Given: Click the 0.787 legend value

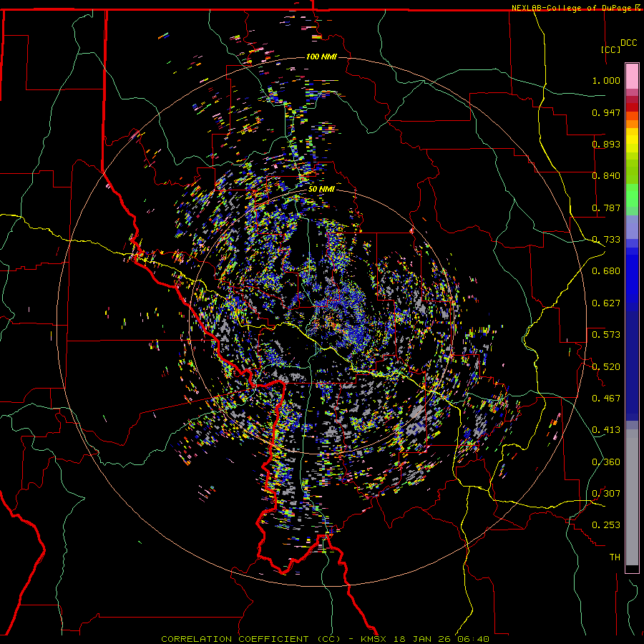Looking at the screenshot, I should pyautogui.click(x=606, y=208).
